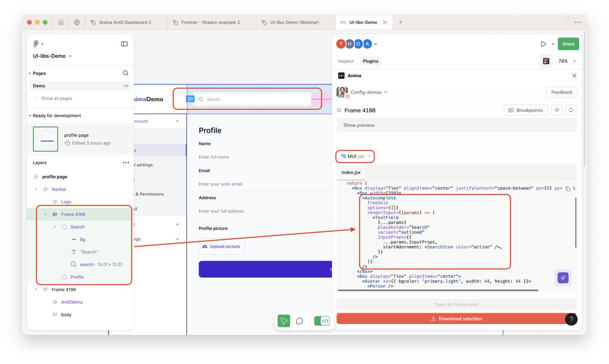
Task: Open the help question mark button
Action: [x=571, y=319]
